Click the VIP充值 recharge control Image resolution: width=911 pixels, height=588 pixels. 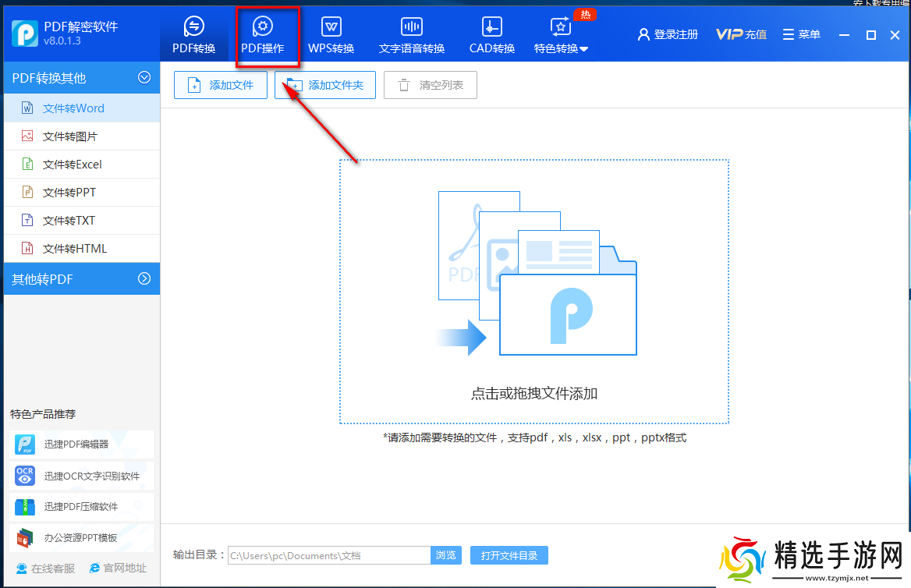coord(740,34)
